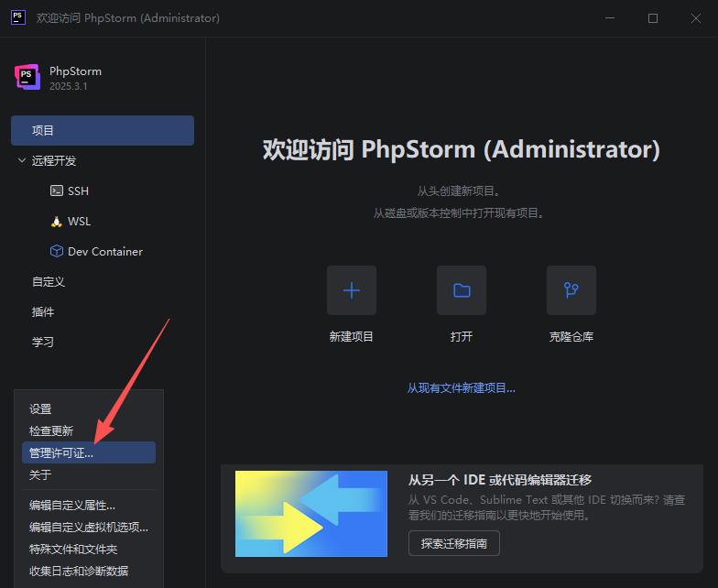This screenshot has height=588, width=718.
Task: Click the SSH terminal icon
Action: [x=57, y=191]
